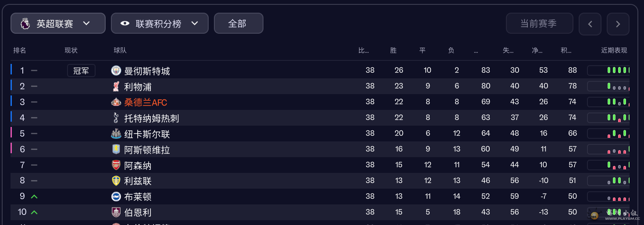Click the 当前赛季 season button
This screenshot has height=225, width=644.
pyautogui.click(x=539, y=24)
